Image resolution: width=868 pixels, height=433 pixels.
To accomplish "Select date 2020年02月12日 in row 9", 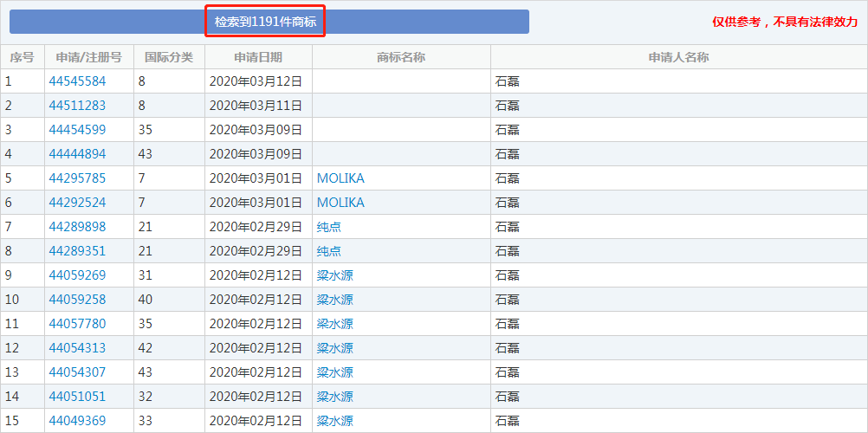I will 256,275.
